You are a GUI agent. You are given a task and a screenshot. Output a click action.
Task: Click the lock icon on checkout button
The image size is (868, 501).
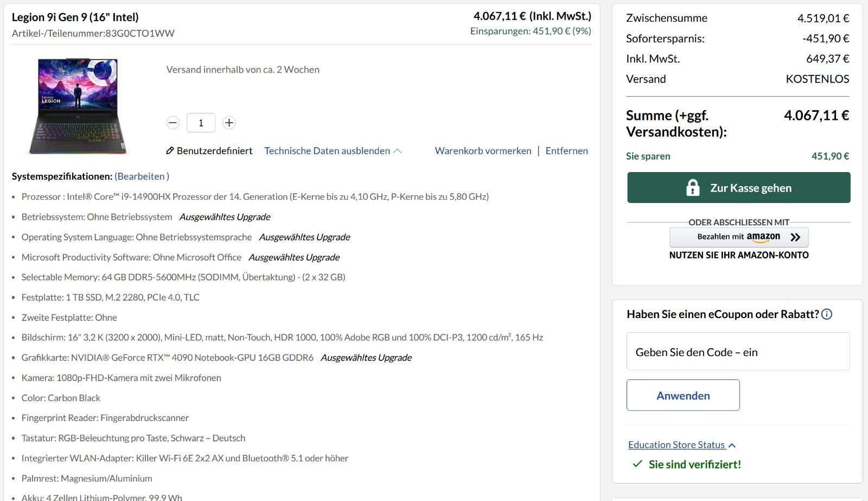(693, 188)
